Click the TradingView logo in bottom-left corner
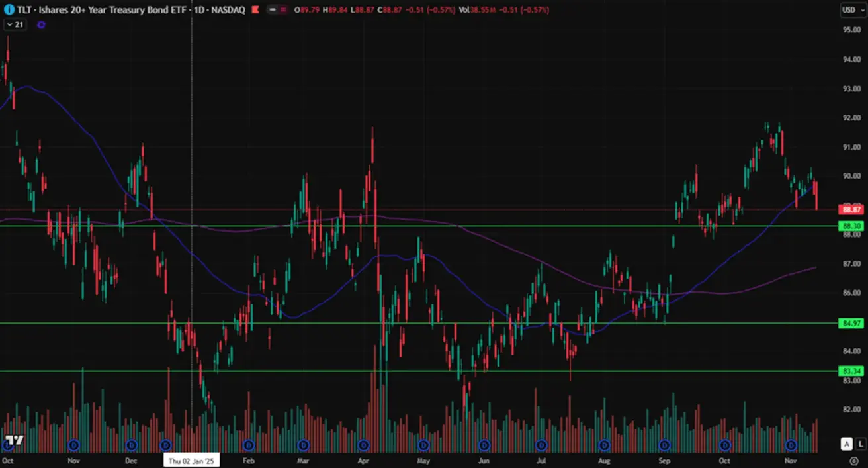This screenshot has height=468, width=868. [13, 440]
